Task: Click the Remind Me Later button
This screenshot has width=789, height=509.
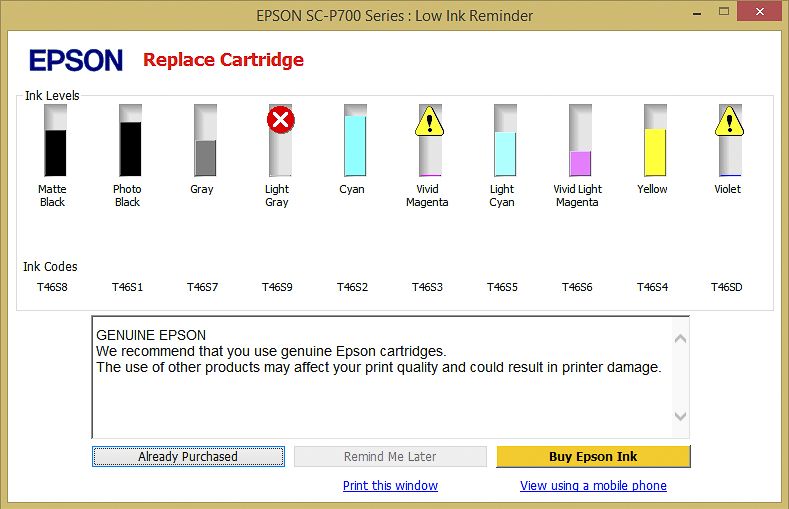Action: (x=390, y=457)
